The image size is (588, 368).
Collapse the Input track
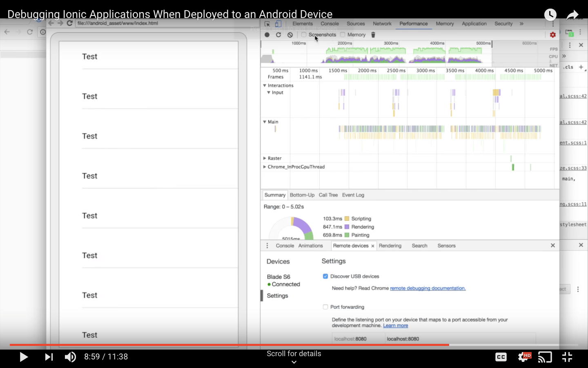pyautogui.click(x=269, y=92)
